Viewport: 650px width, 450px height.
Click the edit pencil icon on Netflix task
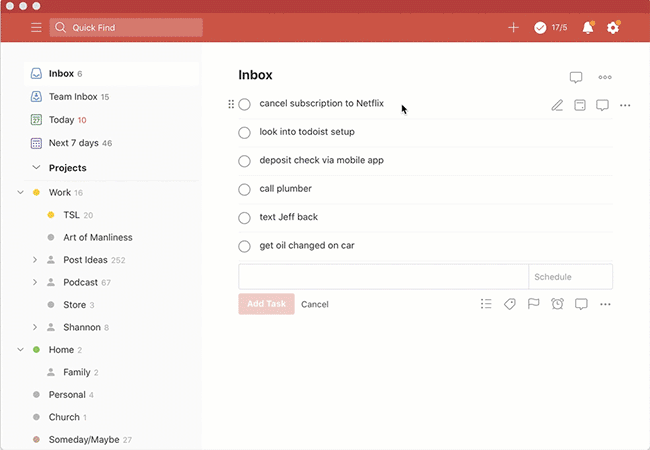coord(557,105)
